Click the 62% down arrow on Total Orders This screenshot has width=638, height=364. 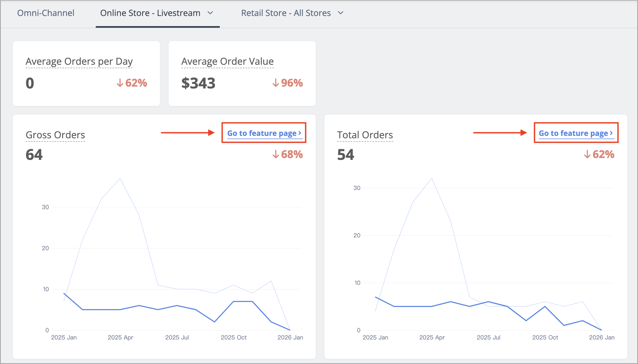(x=587, y=154)
